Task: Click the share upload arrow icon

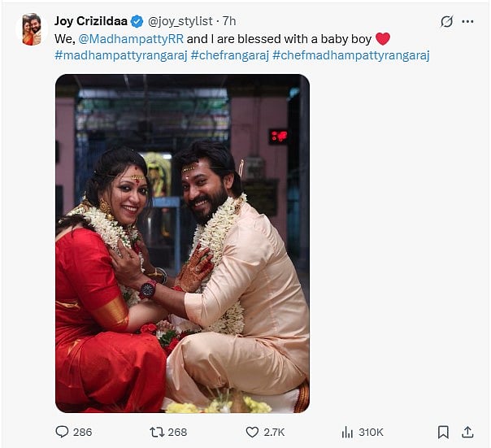Action: pos(467,432)
